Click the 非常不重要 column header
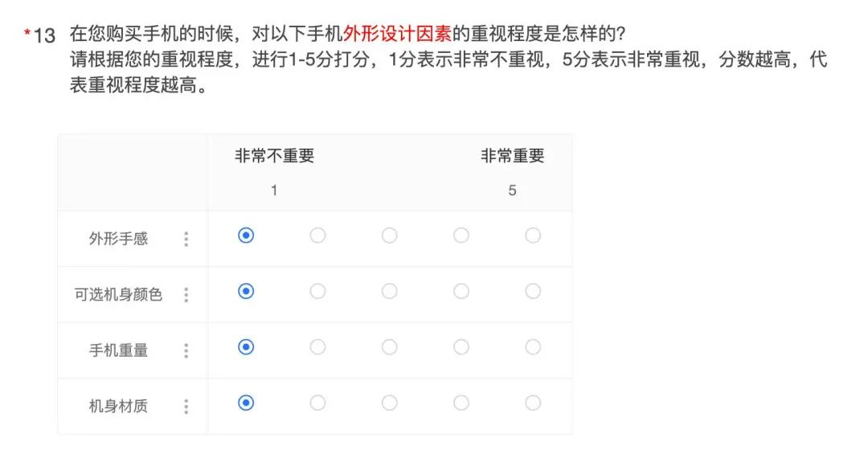Viewport: 868px width, 450px height. click(274, 157)
